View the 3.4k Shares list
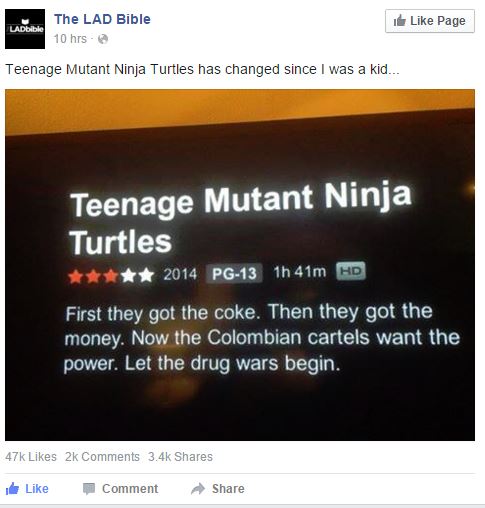This screenshot has height=508, width=485. pyautogui.click(x=180, y=457)
